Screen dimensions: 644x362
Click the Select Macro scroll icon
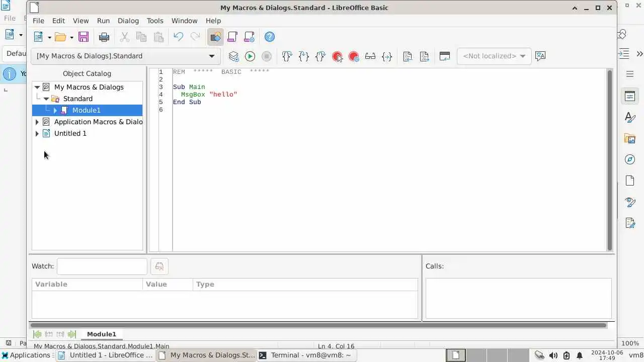(232, 37)
